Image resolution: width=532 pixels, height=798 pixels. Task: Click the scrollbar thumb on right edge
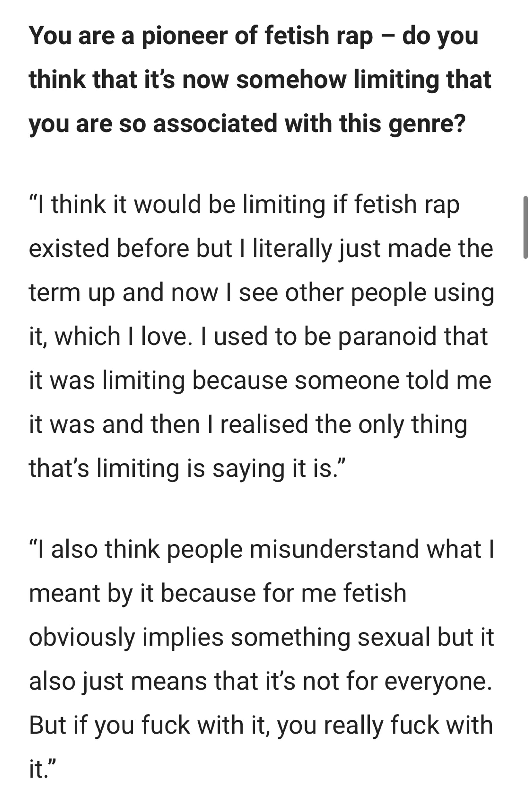tap(526, 228)
